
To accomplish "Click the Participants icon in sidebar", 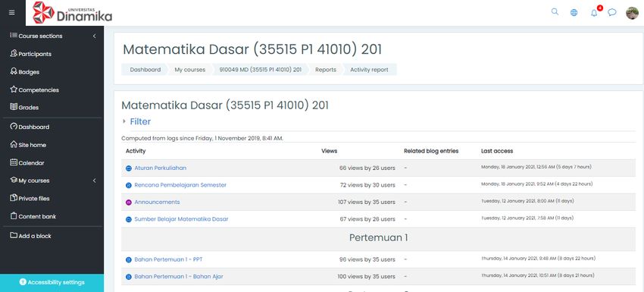I will coord(14,53).
